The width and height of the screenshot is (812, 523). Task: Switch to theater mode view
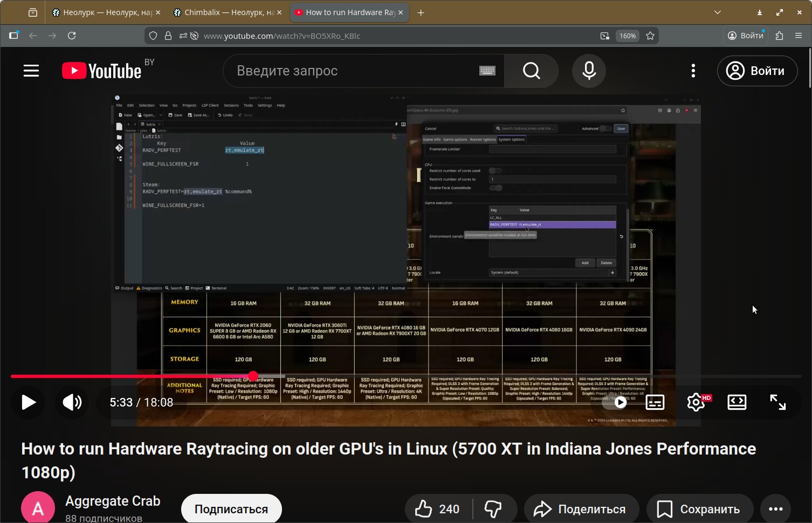737,402
